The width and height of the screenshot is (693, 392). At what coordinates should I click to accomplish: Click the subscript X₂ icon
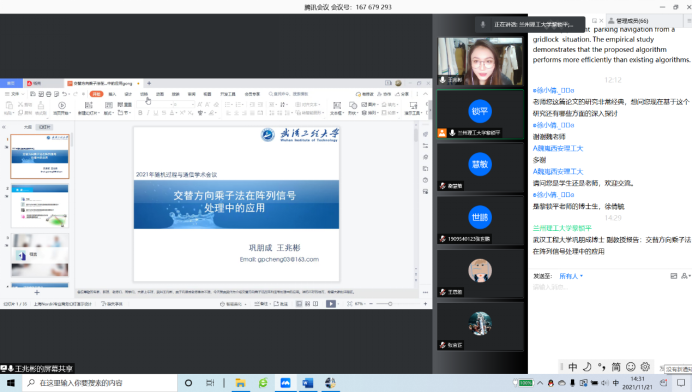190,113
